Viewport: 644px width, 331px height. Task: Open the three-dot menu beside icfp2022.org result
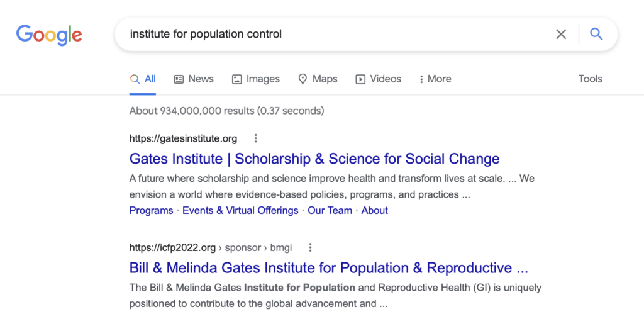click(310, 247)
